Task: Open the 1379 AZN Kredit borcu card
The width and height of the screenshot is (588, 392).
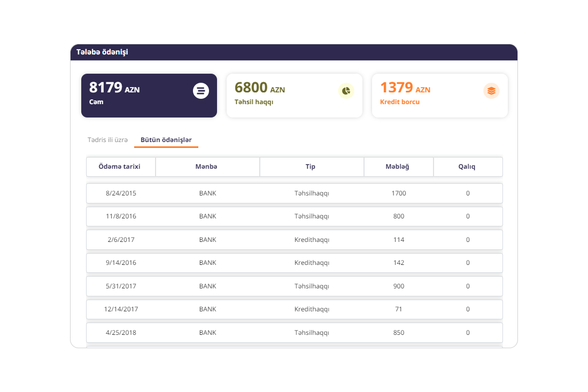Action: (439, 96)
